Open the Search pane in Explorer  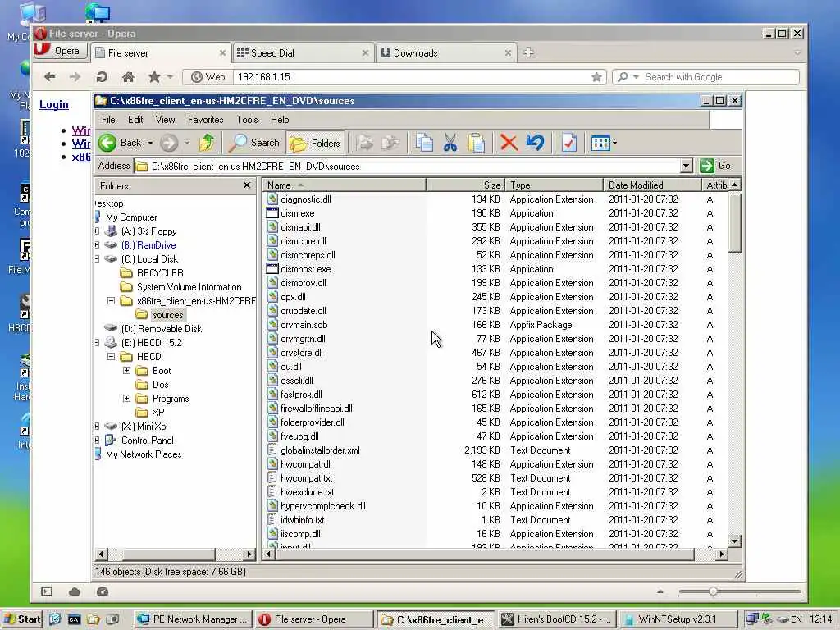pyautogui.click(x=254, y=143)
